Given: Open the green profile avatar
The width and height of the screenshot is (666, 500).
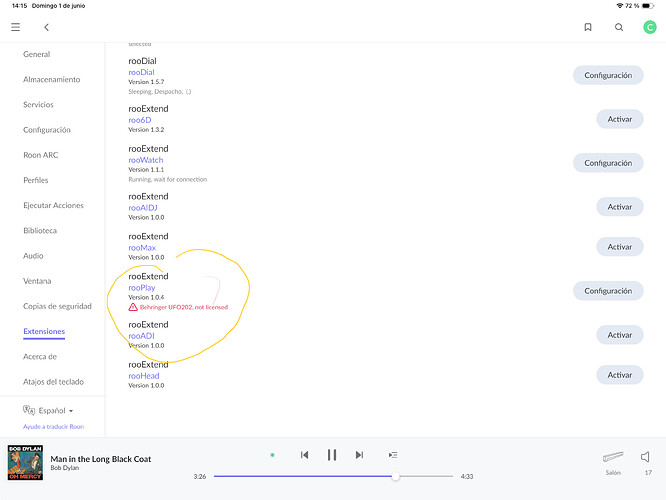Looking at the screenshot, I should [649, 27].
